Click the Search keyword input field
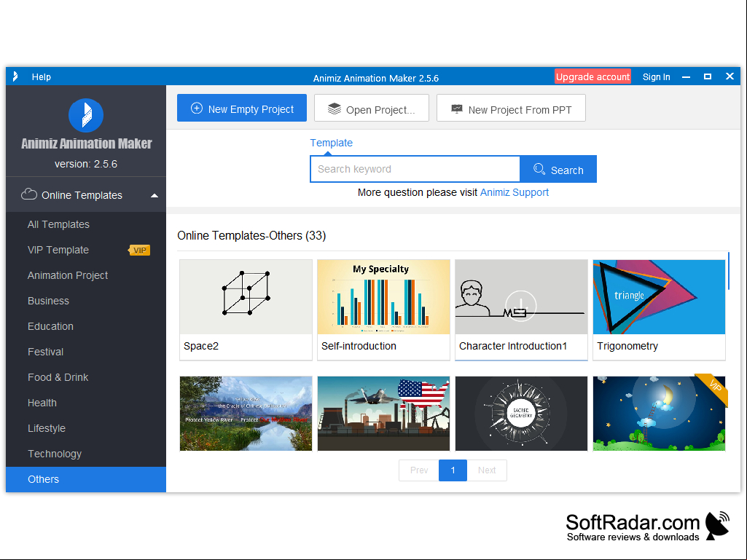Screen dimensions: 747x560 [415, 169]
